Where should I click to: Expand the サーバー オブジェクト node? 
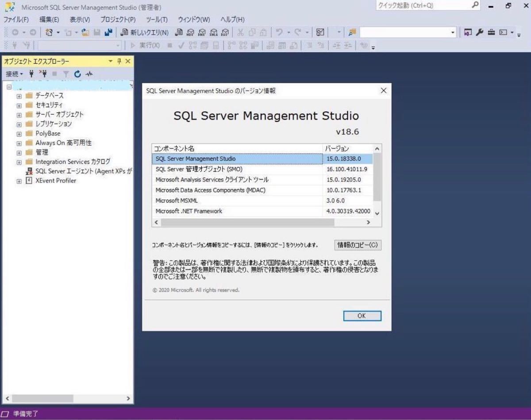click(19, 115)
